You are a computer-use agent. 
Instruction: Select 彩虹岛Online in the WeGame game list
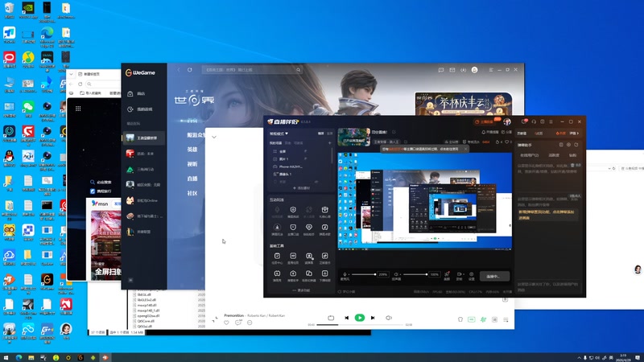(144, 200)
